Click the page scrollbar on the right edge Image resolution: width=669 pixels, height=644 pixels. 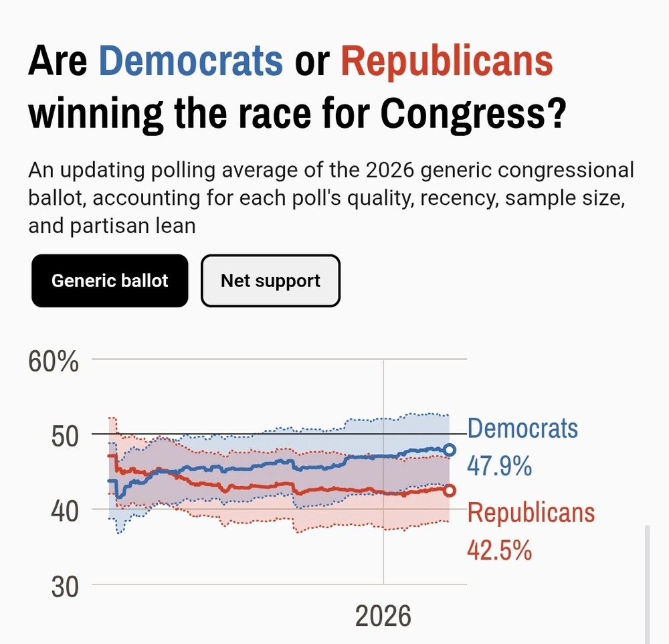[x=647, y=582]
